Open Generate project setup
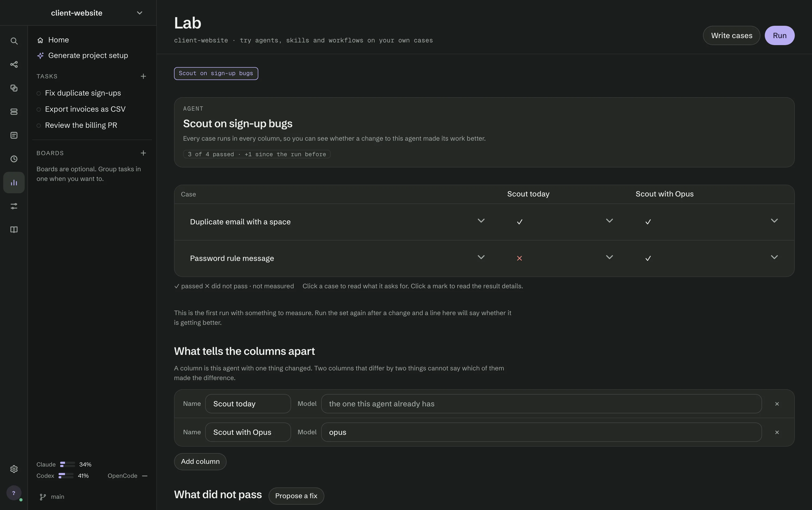The image size is (812, 510). [x=88, y=55]
